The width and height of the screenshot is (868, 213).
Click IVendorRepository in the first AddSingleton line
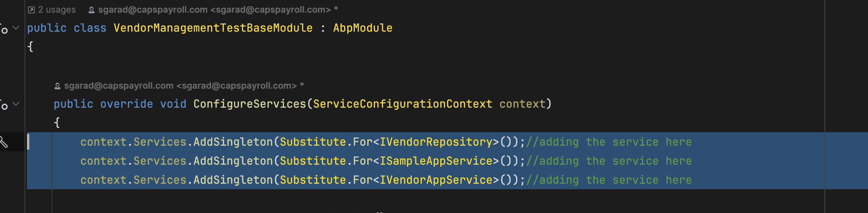click(x=436, y=142)
